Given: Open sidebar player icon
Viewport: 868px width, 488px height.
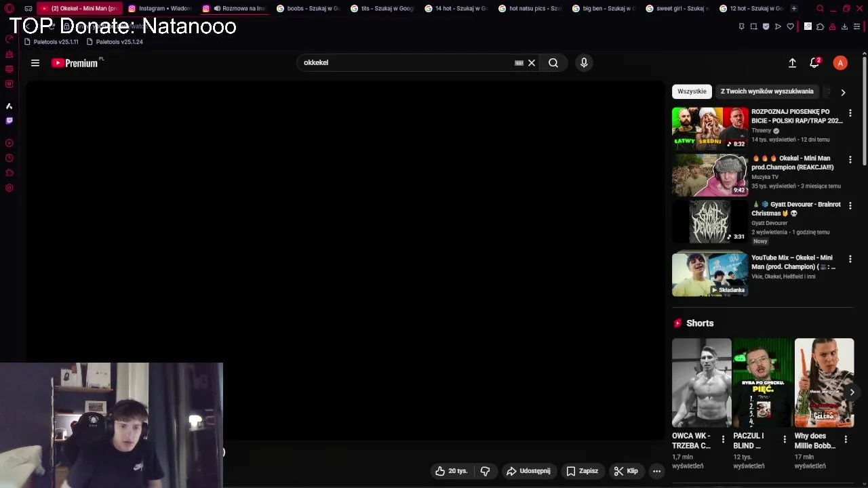Looking at the screenshot, I should 9,143.
